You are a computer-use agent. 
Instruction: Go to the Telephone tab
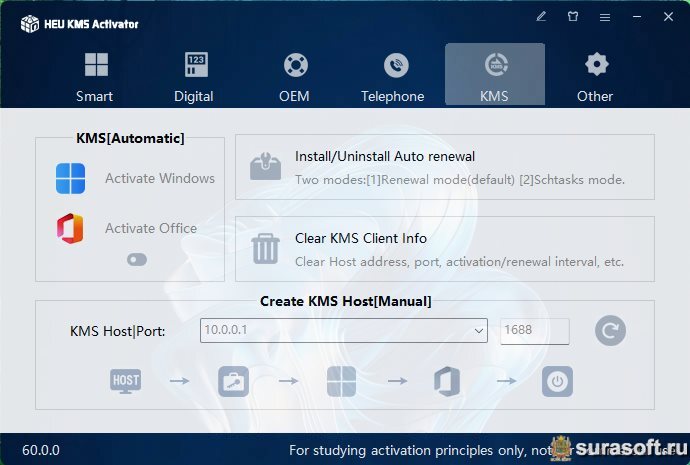[x=393, y=77]
